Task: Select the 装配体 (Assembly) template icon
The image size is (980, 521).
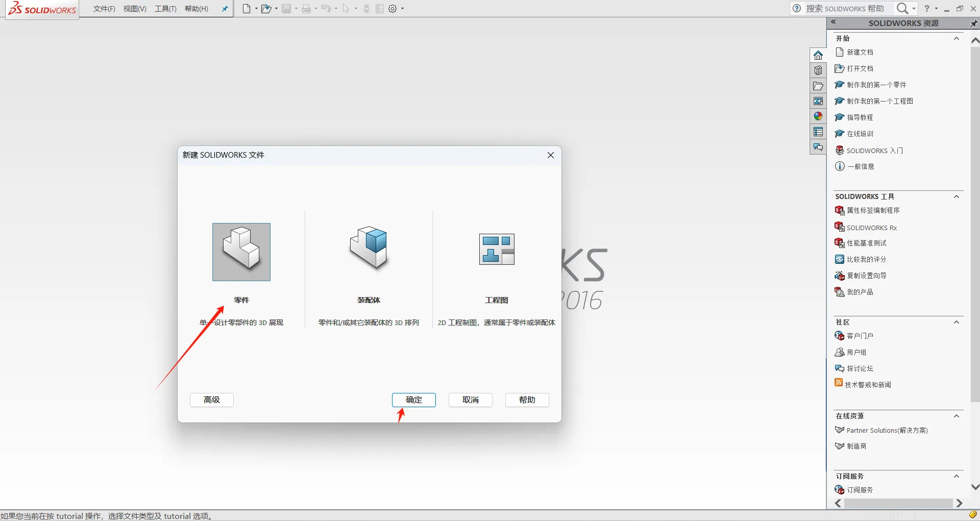Action: coord(369,248)
